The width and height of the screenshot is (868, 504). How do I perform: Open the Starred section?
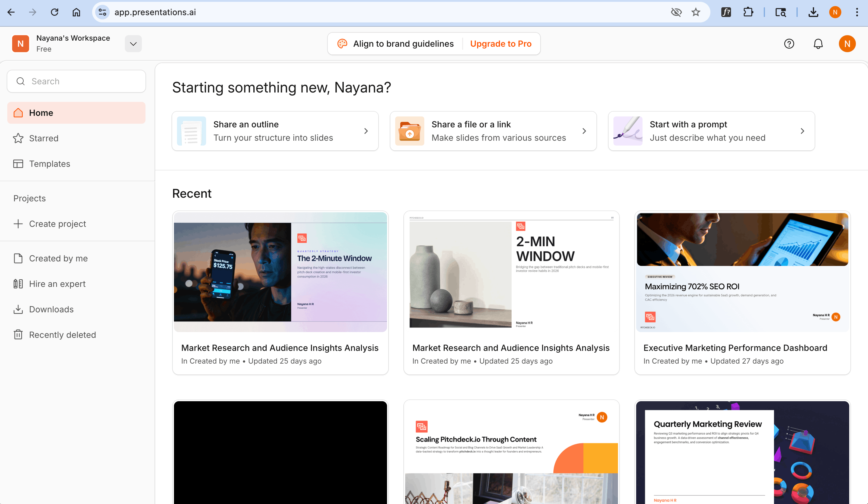(x=44, y=138)
